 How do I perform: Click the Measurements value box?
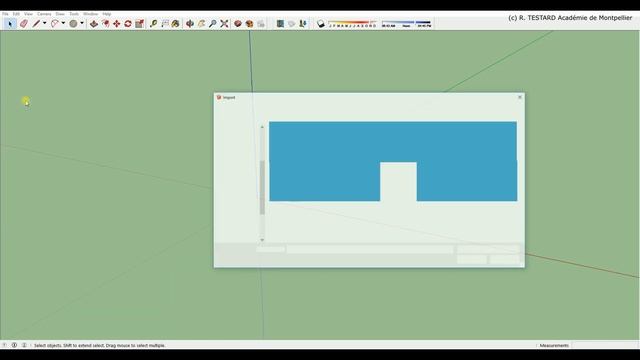(x=605, y=345)
